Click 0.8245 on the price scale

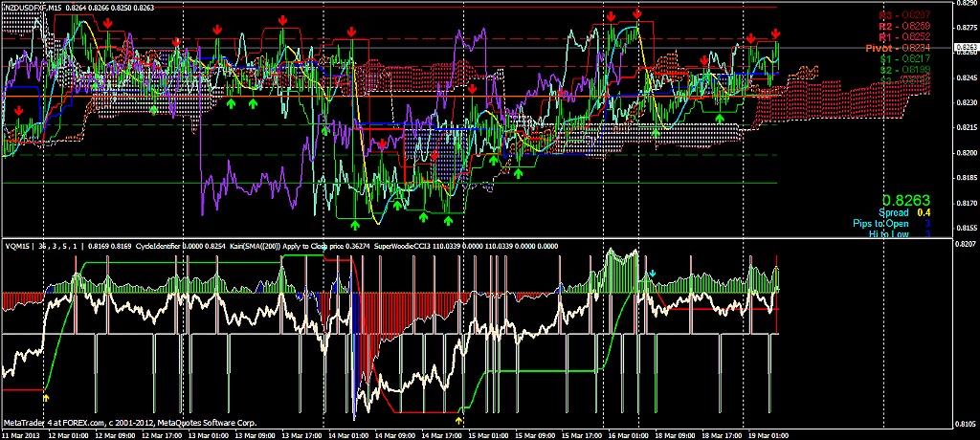coord(967,78)
